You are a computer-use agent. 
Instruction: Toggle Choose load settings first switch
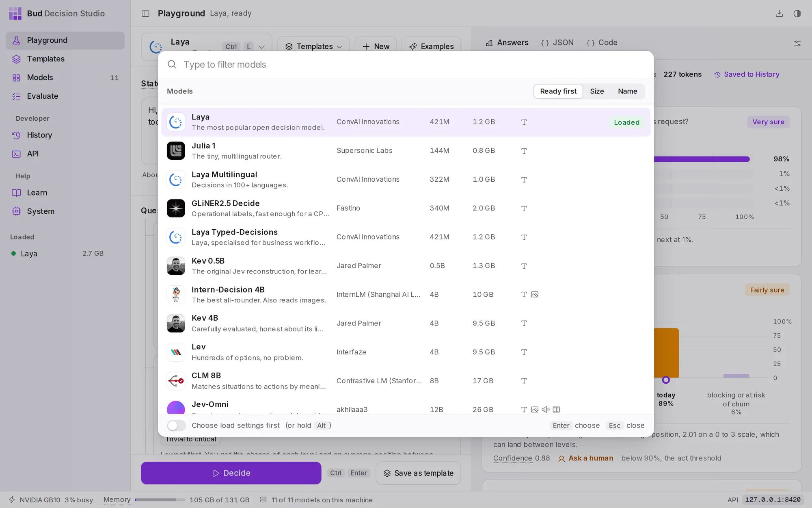[x=176, y=426]
